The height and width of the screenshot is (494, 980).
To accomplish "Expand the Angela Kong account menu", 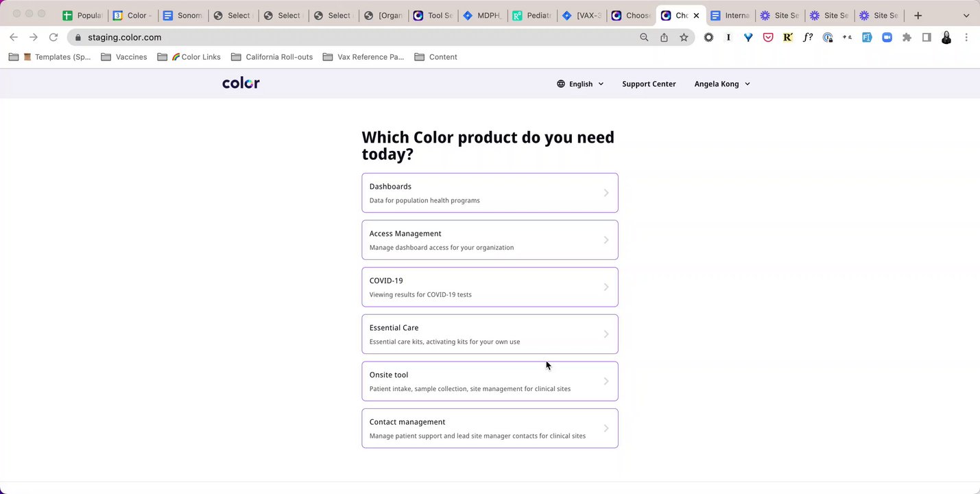I will click(x=722, y=84).
